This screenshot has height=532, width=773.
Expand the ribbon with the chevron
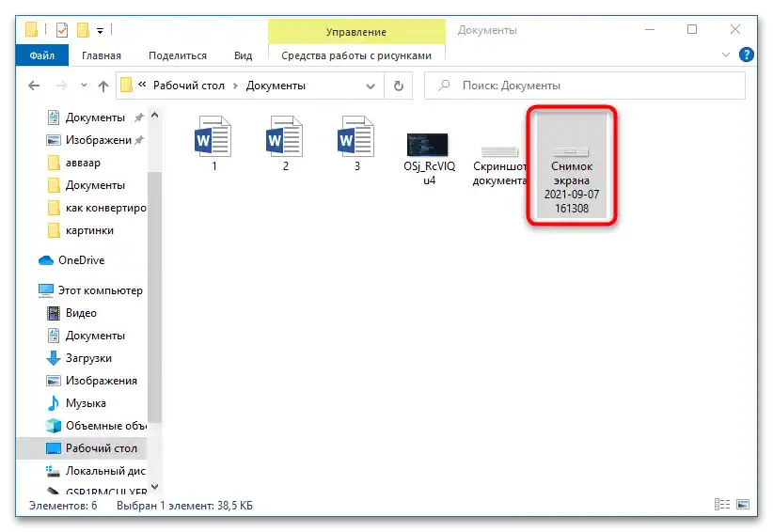(x=726, y=55)
